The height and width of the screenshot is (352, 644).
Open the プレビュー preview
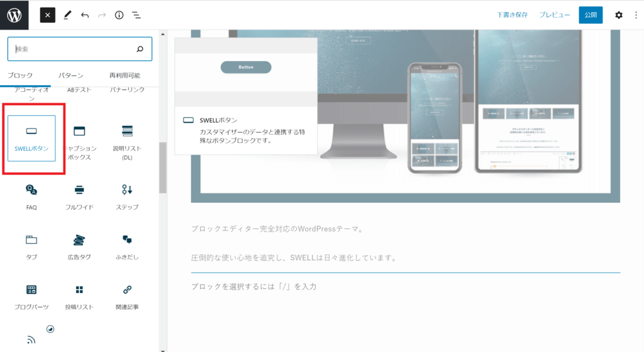pos(555,15)
